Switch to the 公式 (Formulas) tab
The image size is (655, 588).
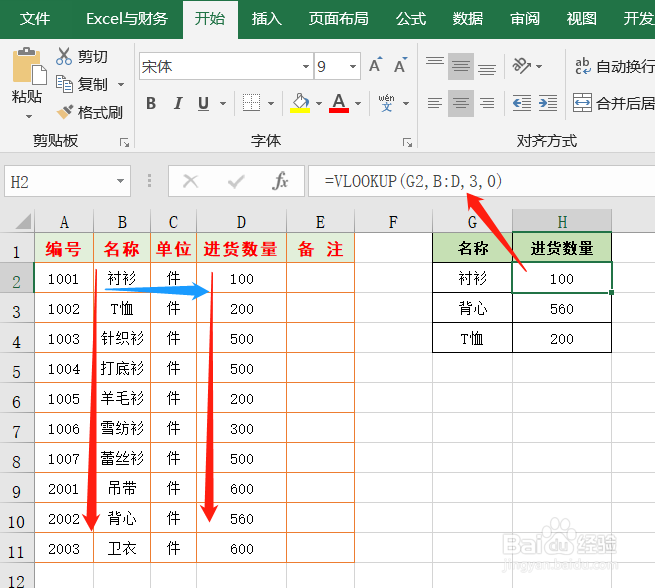(411, 18)
